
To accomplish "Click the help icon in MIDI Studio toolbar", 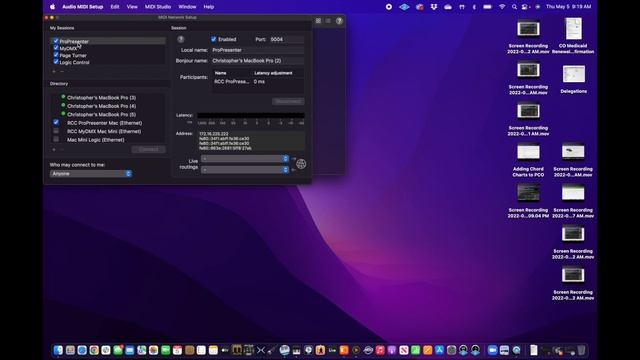I will tap(339, 21).
